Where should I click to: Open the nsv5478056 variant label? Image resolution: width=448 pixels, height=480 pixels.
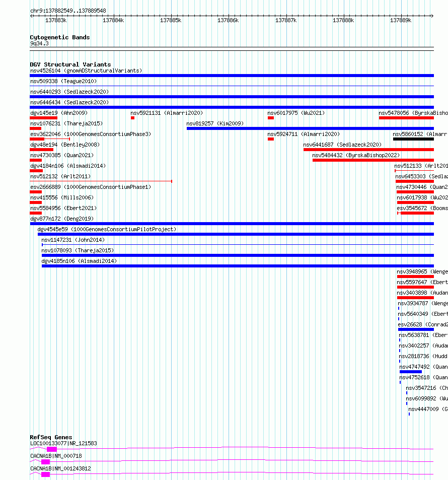tap(413, 113)
